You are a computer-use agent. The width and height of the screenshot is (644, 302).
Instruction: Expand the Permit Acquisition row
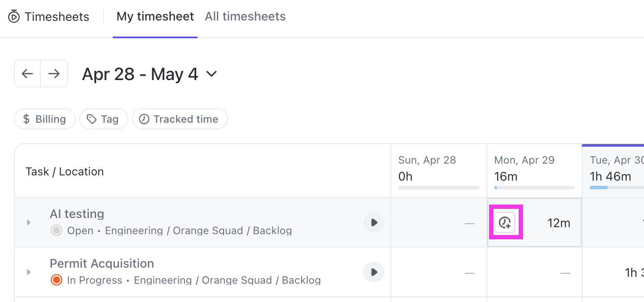pyautogui.click(x=29, y=272)
